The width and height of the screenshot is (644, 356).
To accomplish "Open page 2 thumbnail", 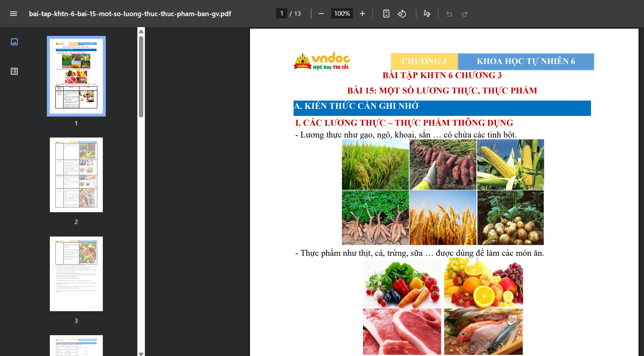I will [x=76, y=175].
